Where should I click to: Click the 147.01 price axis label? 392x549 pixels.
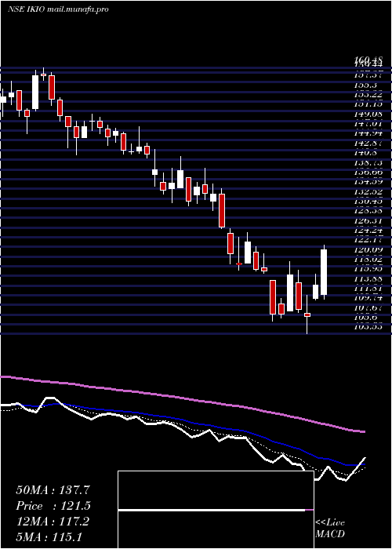tap(368, 124)
